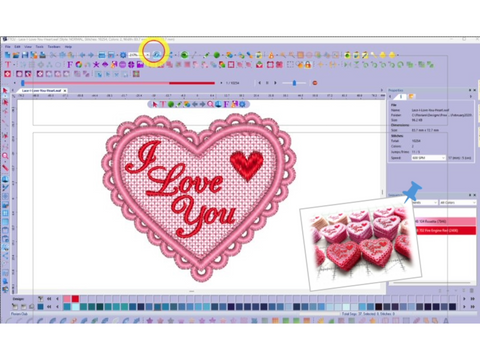
Task: Click the red stop button beside speed slider
Action: point(315,83)
